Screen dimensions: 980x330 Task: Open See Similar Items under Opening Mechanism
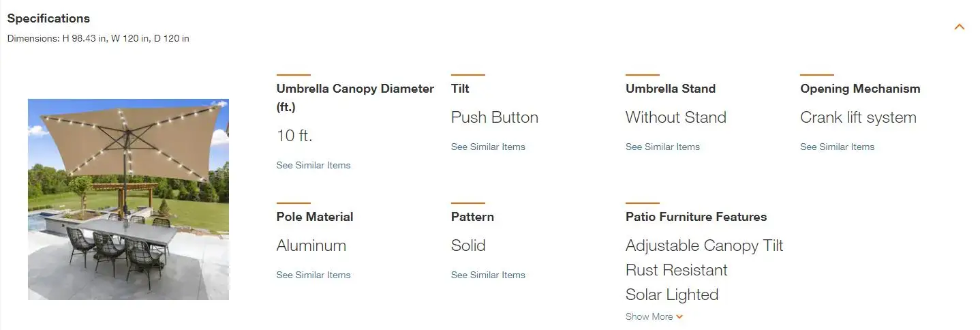tap(837, 147)
